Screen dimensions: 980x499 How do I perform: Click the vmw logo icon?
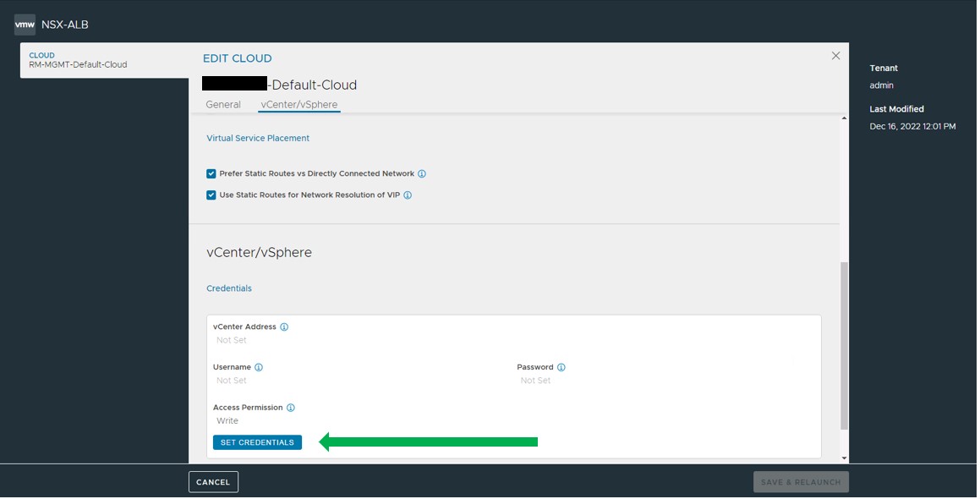(25, 25)
